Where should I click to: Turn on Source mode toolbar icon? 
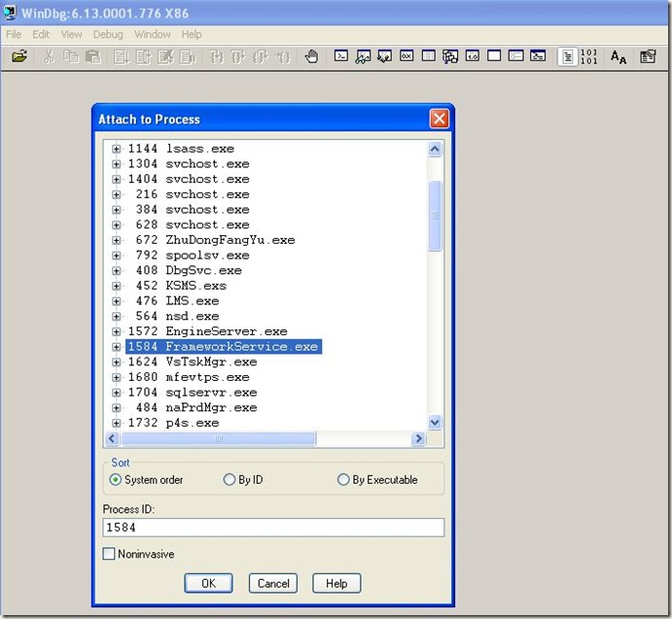pyautogui.click(x=567, y=56)
